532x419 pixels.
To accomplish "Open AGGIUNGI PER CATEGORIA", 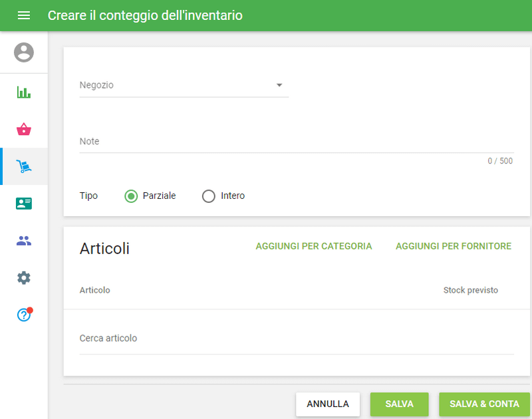I will tap(314, 246).
